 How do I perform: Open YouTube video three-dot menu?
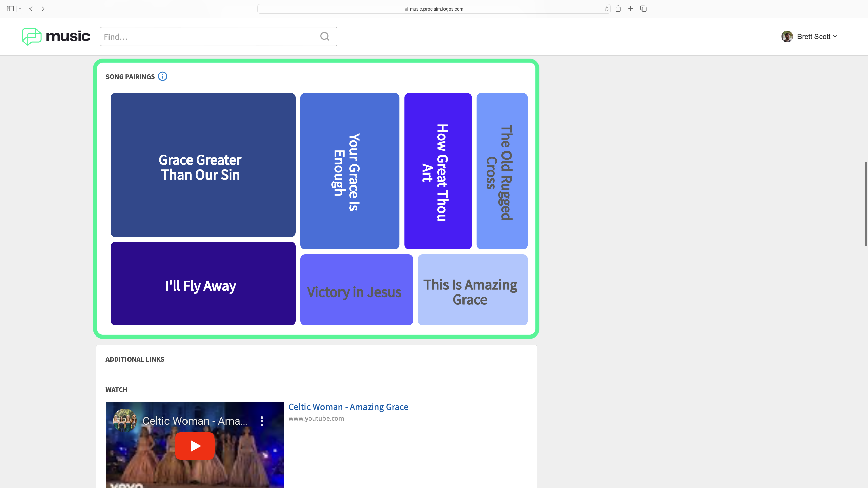pos(262,421)
